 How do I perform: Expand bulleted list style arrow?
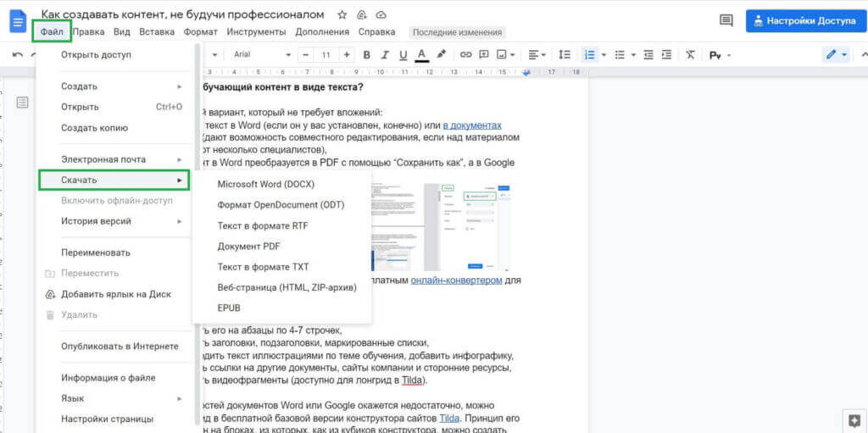coord(633,55)
